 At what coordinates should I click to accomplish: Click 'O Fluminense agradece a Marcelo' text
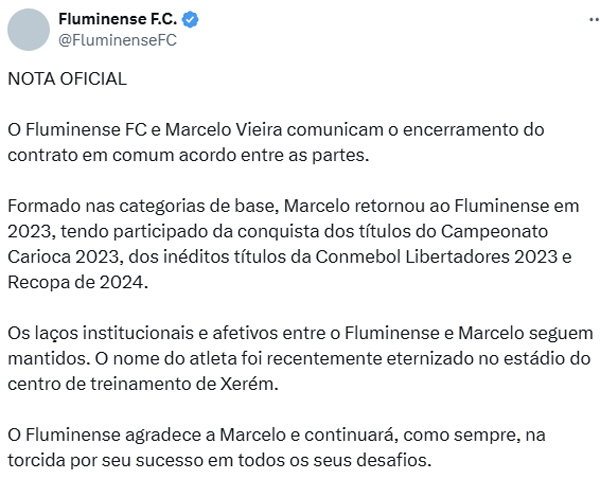click(147, 435)
